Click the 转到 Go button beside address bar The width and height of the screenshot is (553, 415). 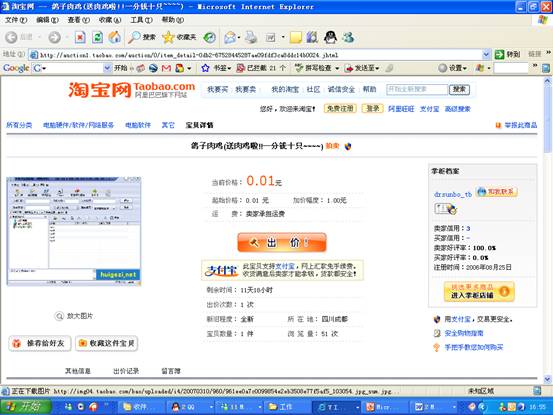click(x=508, y=54)
